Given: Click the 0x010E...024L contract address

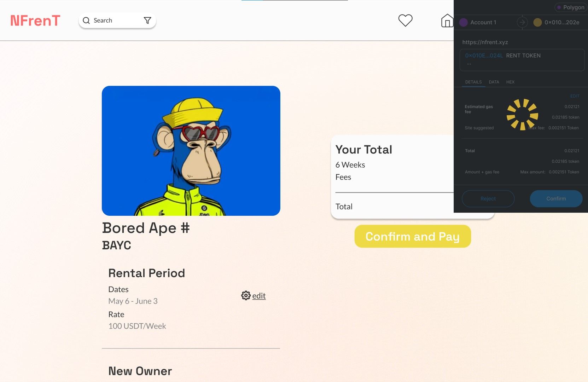Looking at the screenshot, I should coord(484,56).
